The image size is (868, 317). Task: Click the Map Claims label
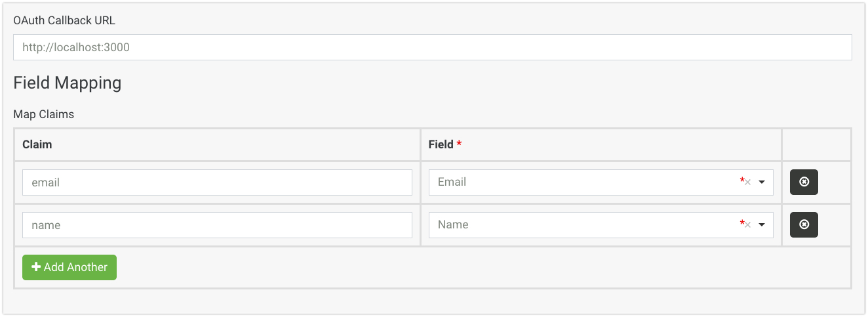pyautogui.click(x=44, y=114)
